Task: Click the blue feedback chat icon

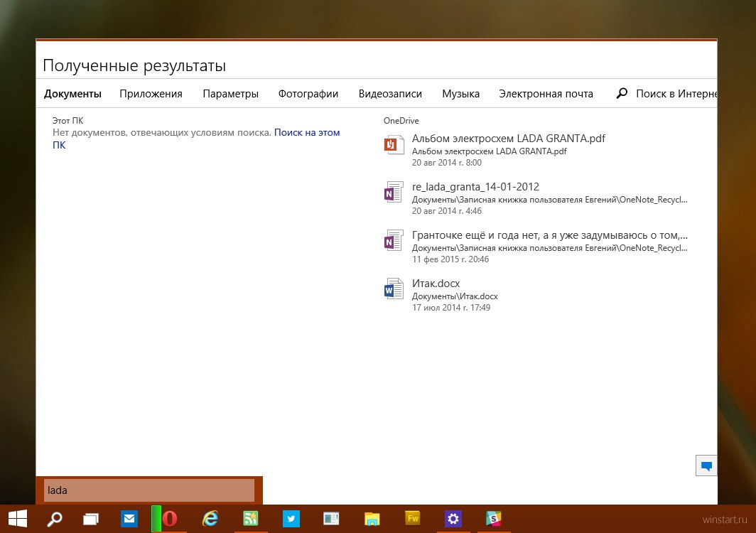Action: click(x=706, y=466)
